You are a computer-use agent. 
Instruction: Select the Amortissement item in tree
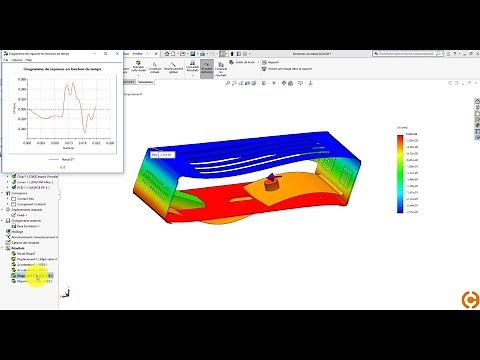coord(32,237)
